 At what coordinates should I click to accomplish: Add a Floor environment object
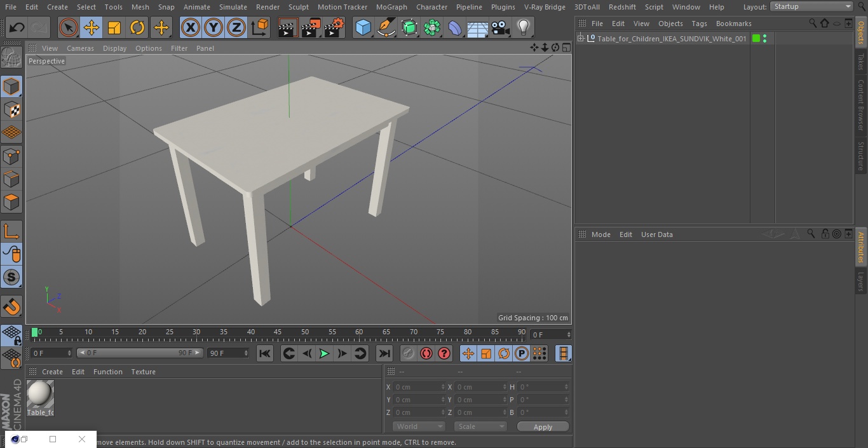tap(477, 27)
